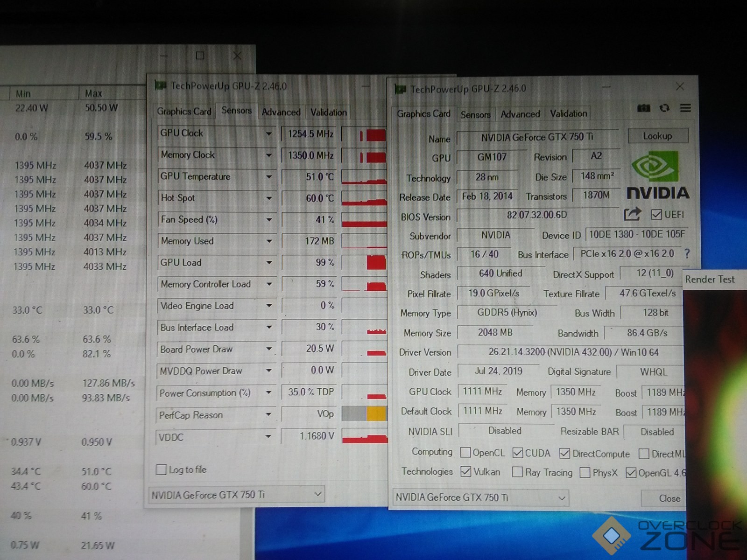This screenshot has height=560, width=747.
Task: Click the NVIDIA logo in the Graphics Card window
Action: (657, 175)
